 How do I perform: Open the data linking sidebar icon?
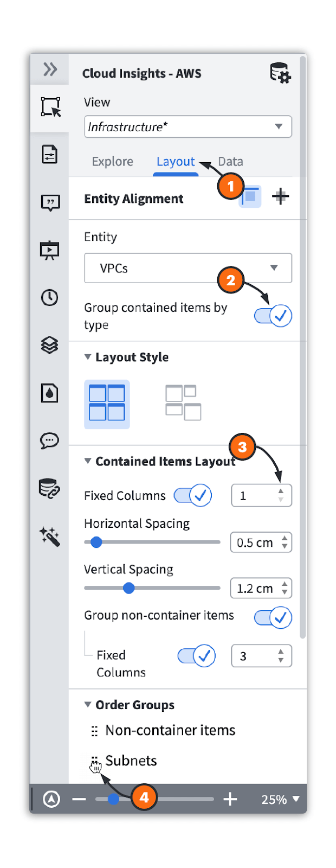coord(50,488)
